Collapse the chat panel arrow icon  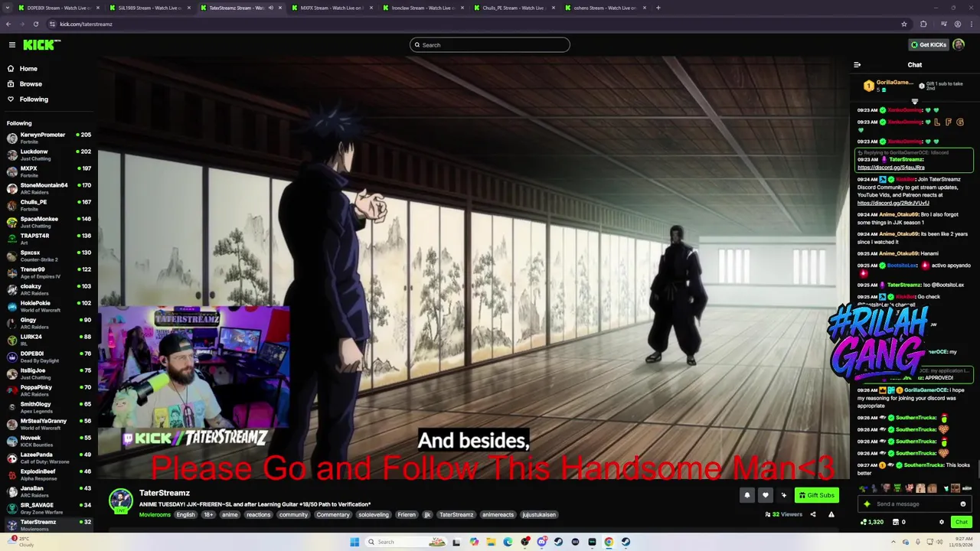coord(857,65)
